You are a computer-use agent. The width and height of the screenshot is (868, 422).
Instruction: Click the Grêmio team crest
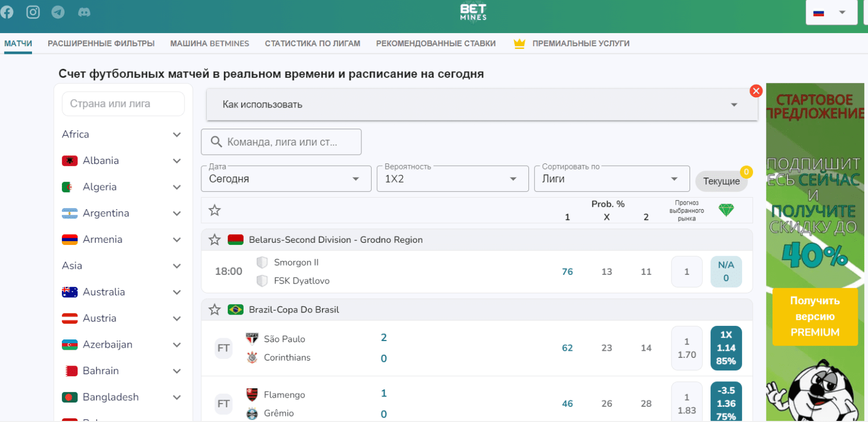(x=252, y=413)
